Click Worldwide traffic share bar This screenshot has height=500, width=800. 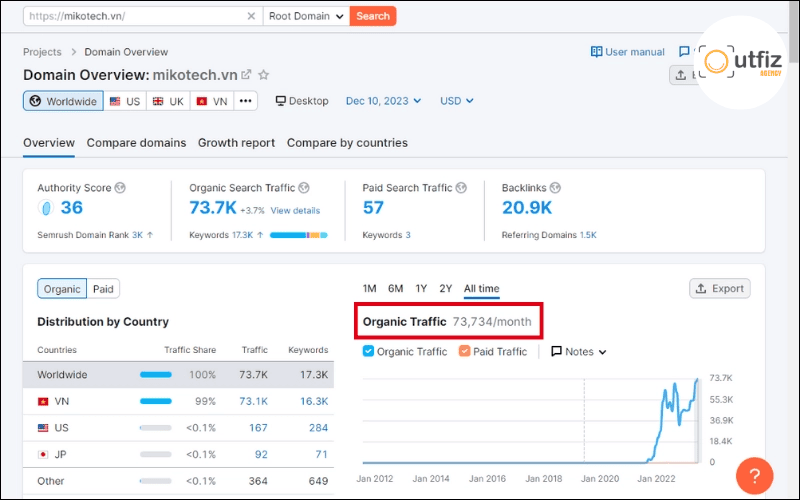156,375
